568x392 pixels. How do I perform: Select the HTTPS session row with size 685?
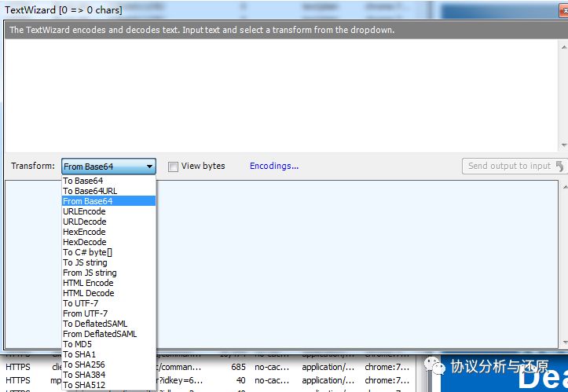[208, 367]
